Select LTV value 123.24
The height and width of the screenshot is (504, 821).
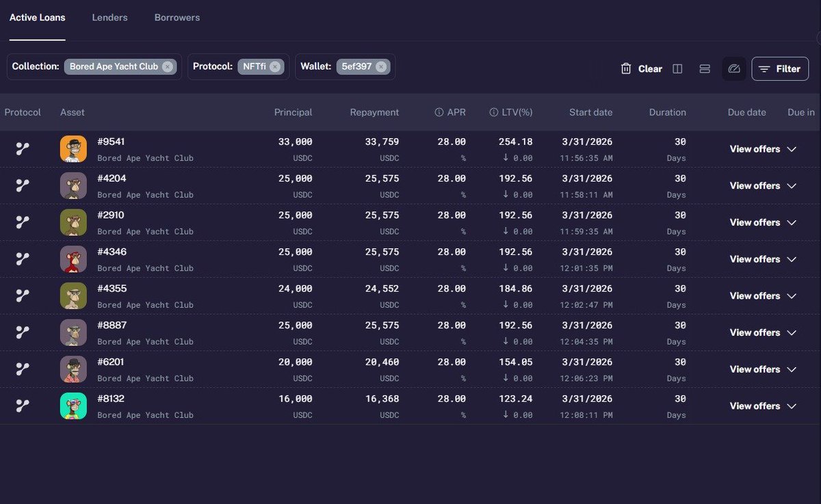click(516, 399)
